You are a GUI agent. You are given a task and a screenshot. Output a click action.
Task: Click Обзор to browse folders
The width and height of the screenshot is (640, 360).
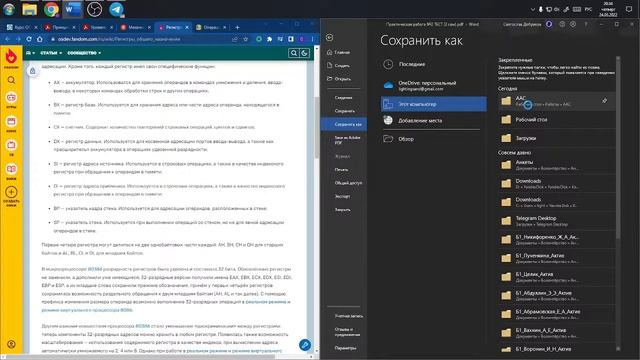point(433,139)
